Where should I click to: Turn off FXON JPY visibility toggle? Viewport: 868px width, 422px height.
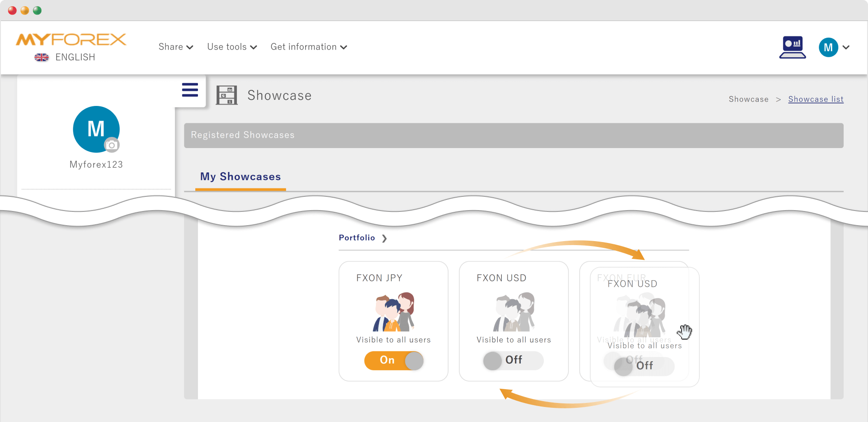(394, 360)
